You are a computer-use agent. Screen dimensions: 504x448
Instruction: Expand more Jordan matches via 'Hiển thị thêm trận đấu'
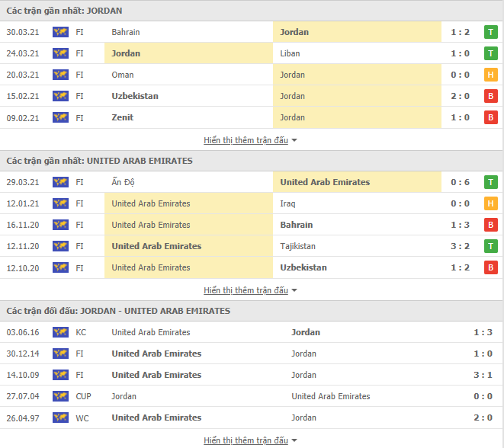250,140
